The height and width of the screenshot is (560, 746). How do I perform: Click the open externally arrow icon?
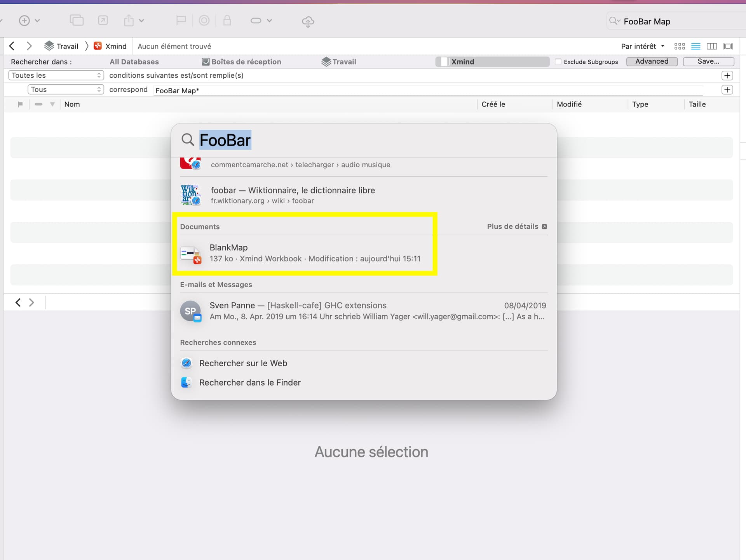[x=103, y=20]
